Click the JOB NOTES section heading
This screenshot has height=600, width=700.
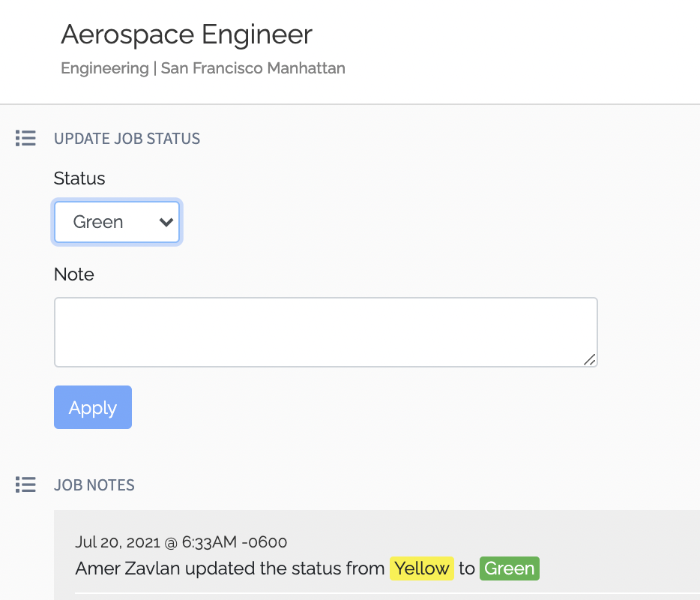[x=94, y=485]
